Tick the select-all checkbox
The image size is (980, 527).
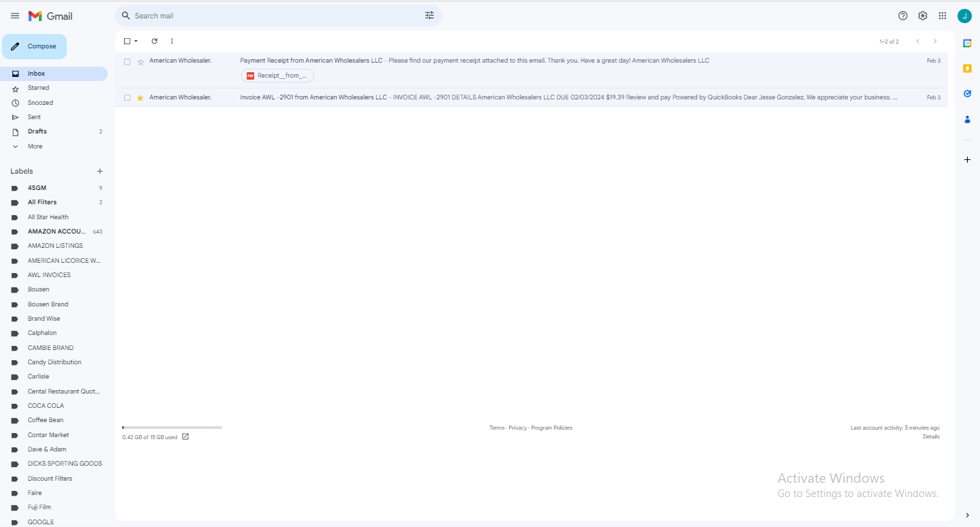tap(127, 42)
